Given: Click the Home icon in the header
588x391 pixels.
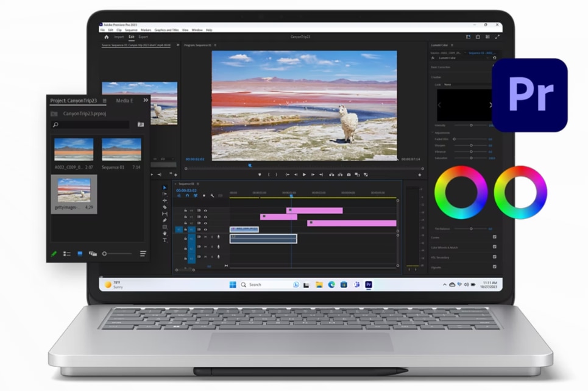Looking at the screenshot, I should [106, 37].
